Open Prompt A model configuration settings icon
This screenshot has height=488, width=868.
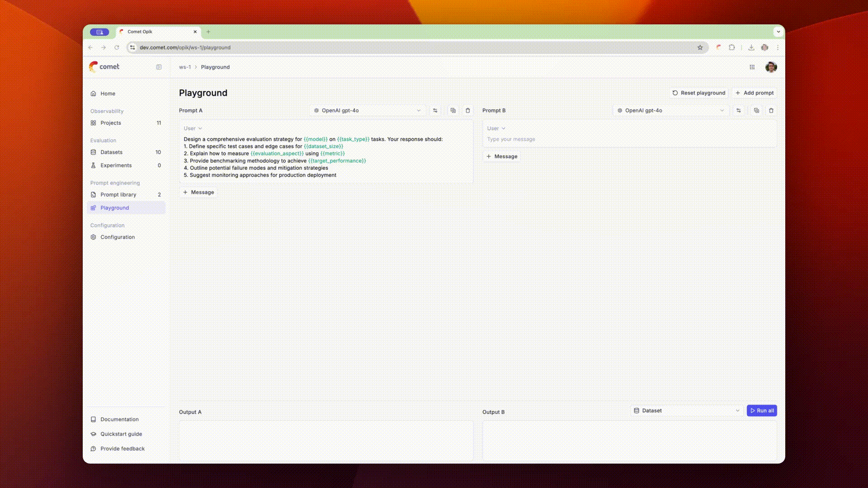pyautogui.click(x=435, y=111)
